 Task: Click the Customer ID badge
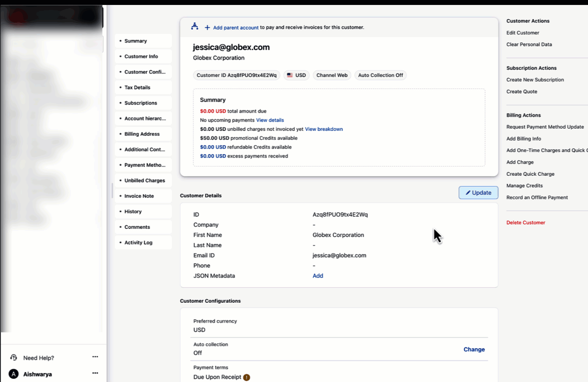pyautogui.click(x=237, y=75)
